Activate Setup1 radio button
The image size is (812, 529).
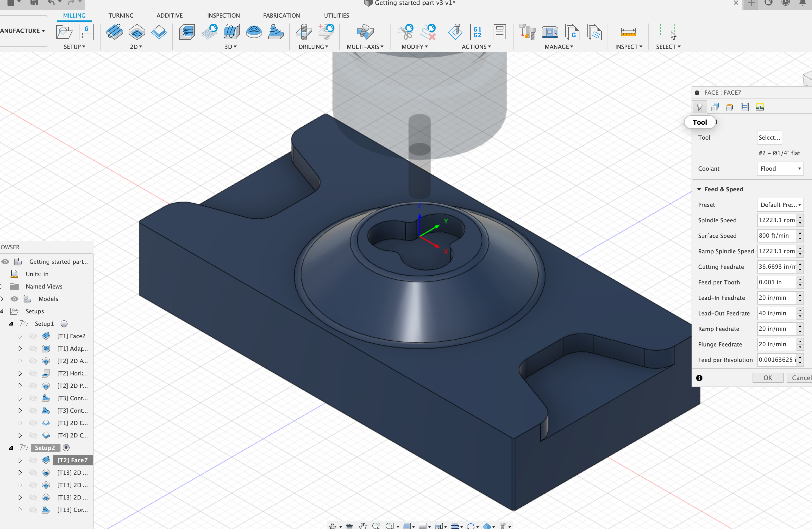pos(64,324)
